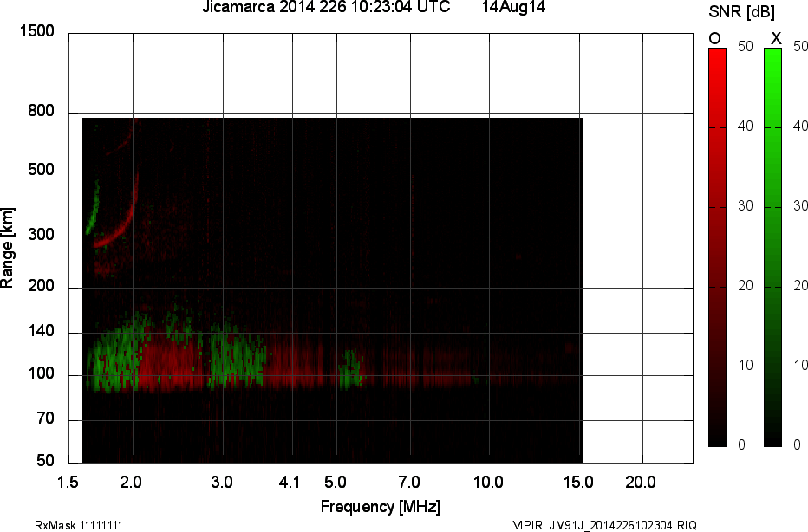Click the 'X' label above the green color bar
This screenshot has height=532, width=808.
coord(776,38)
